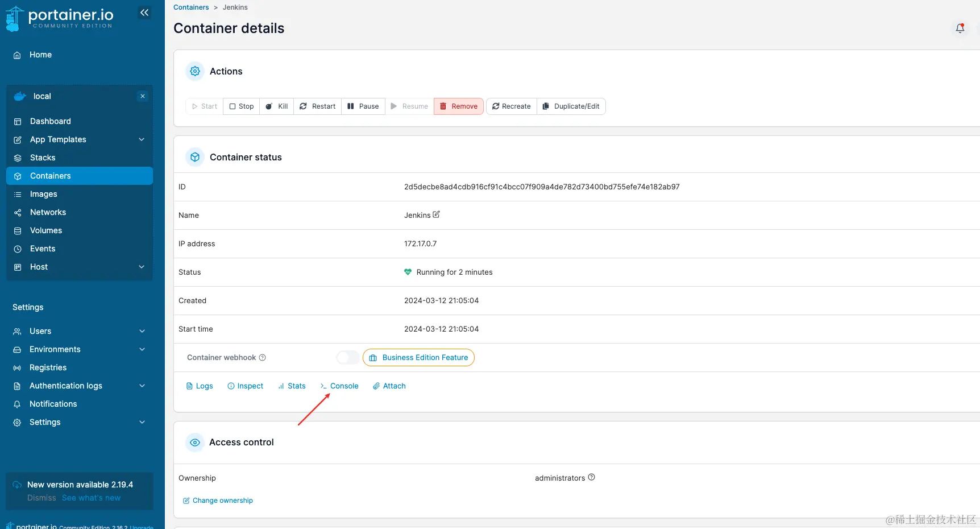Click the Dashboard sidebar icon
This screenshot has width=980, height=529.
tap(18, 122)
